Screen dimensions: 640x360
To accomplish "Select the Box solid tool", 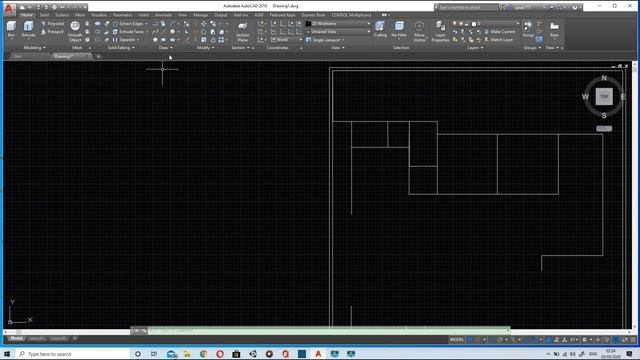I will click(x=11, y=29).
